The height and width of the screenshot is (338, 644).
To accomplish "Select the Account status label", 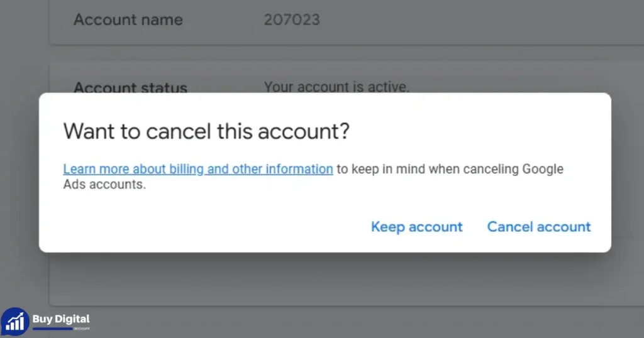I will [x=130, y=87].
